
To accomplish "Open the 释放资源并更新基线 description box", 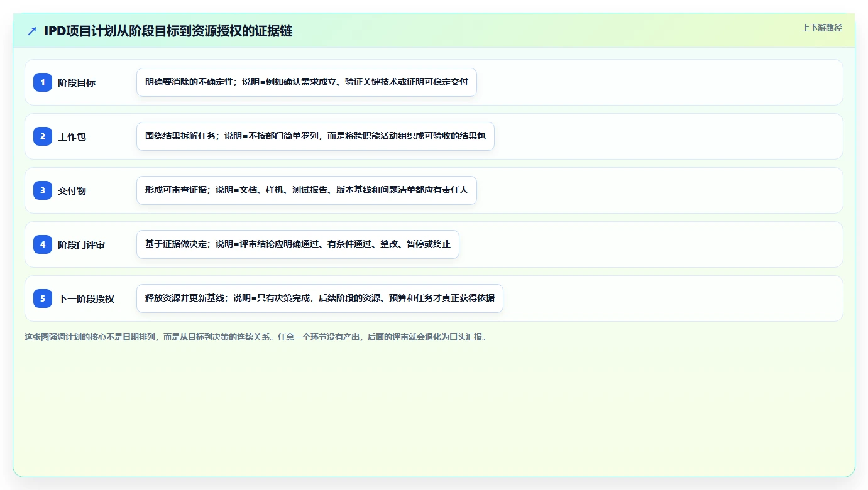I will (x=320, y=298).
